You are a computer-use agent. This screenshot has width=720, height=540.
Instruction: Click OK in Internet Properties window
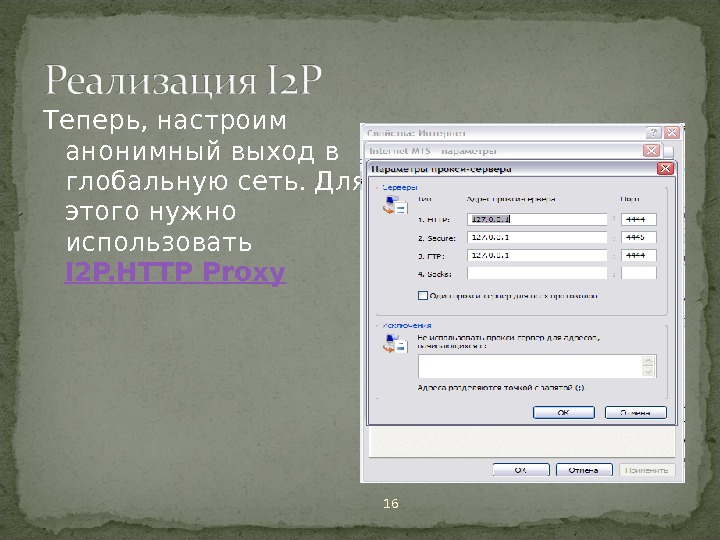coord(521,470)
